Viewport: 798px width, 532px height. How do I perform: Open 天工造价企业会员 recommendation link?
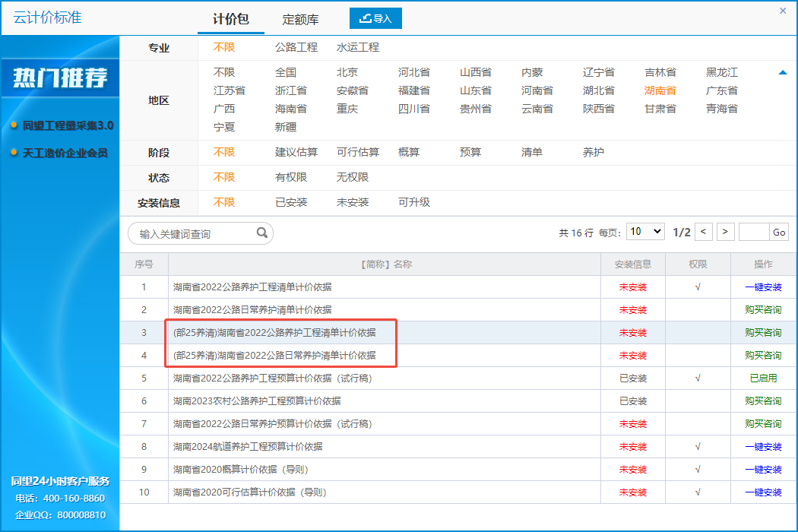pos(65,153)
